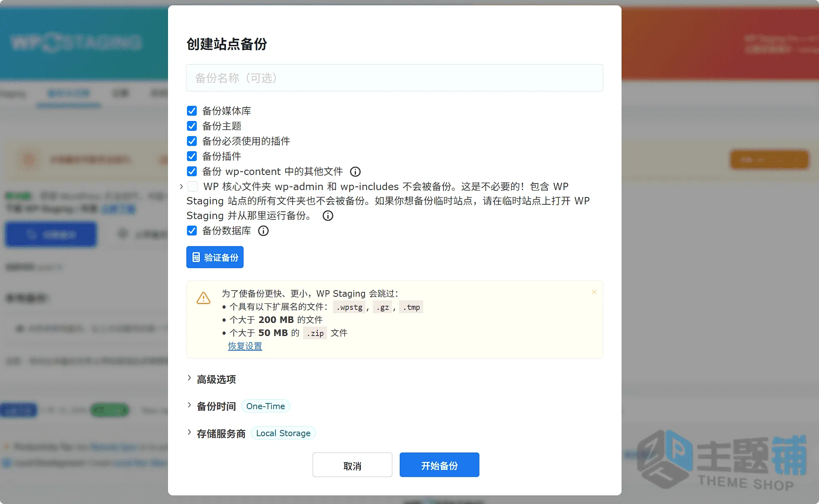
Task: Click the 50 MB size value
Action: (x=273, y=333)
